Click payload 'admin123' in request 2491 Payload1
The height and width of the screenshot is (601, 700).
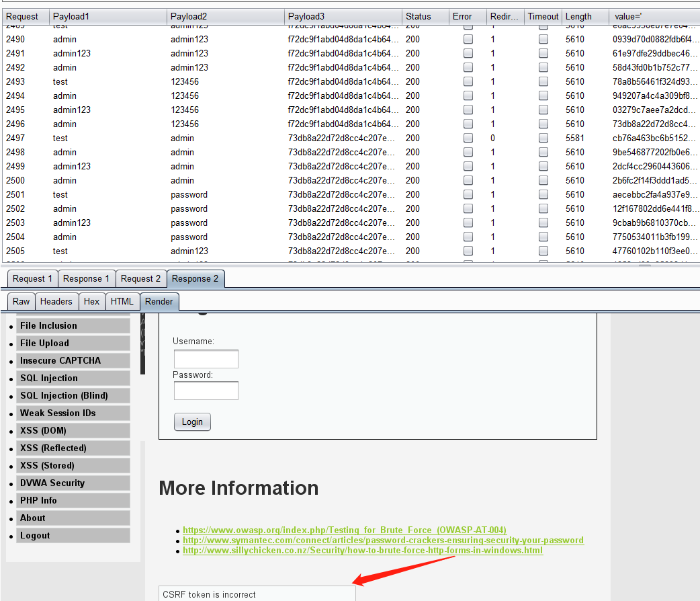click(71, 54)
